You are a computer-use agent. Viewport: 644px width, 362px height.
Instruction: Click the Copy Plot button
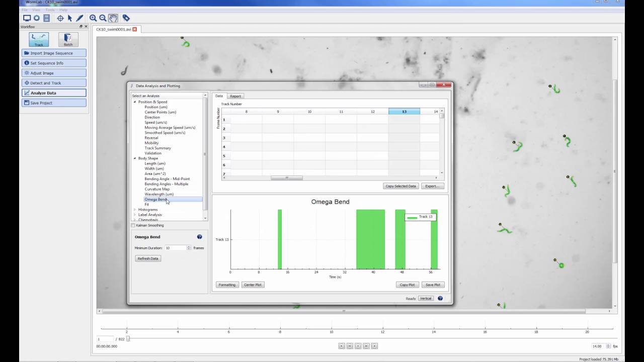tap(407, 285)
